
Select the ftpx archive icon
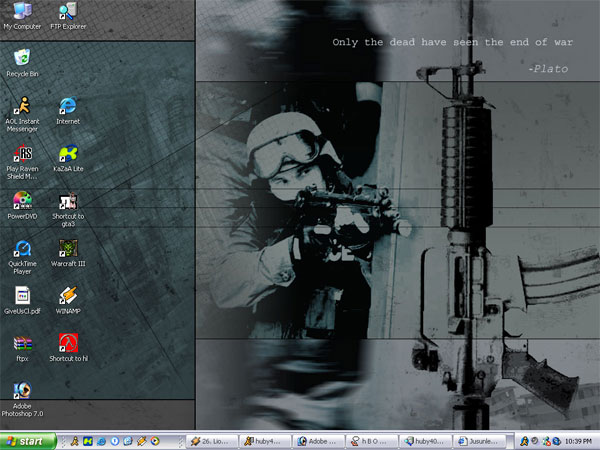tap(22, 343)
